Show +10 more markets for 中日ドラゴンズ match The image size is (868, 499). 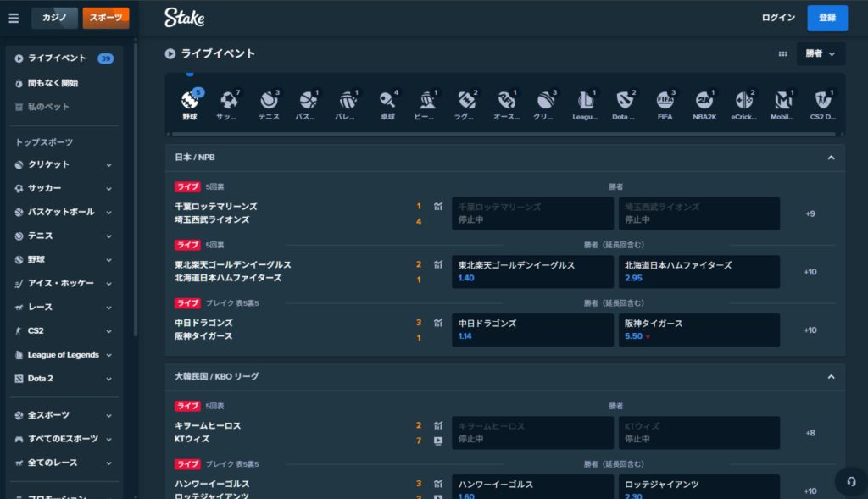pos(810,330)
